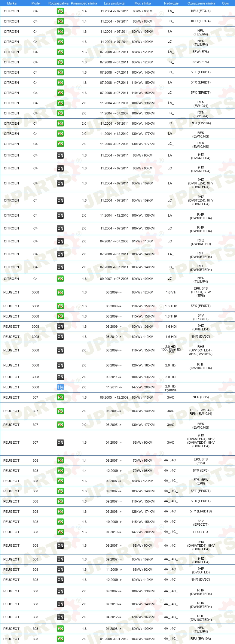Image resolution: width=235 pixels, height=644 pixels.
Task: Click the power value 85kW / 115KM
Action: point(142,397)
